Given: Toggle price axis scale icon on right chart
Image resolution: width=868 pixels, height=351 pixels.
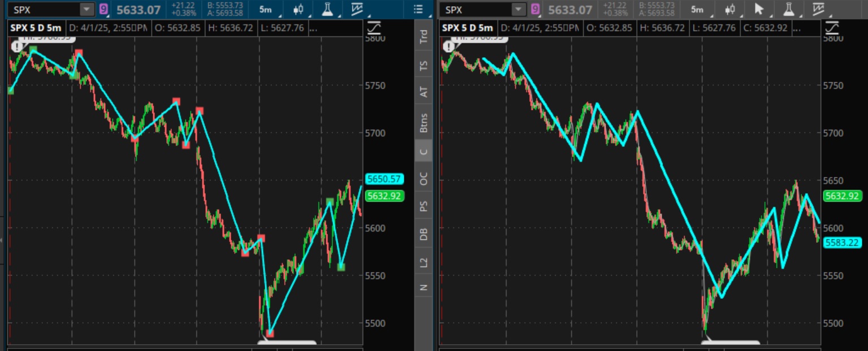Looking at the screenshot, I should [833, 28].
